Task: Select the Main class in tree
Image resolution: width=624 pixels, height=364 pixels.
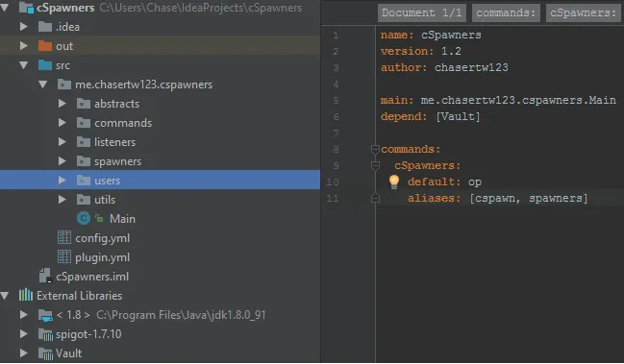Action: click(x=122, y=219)
